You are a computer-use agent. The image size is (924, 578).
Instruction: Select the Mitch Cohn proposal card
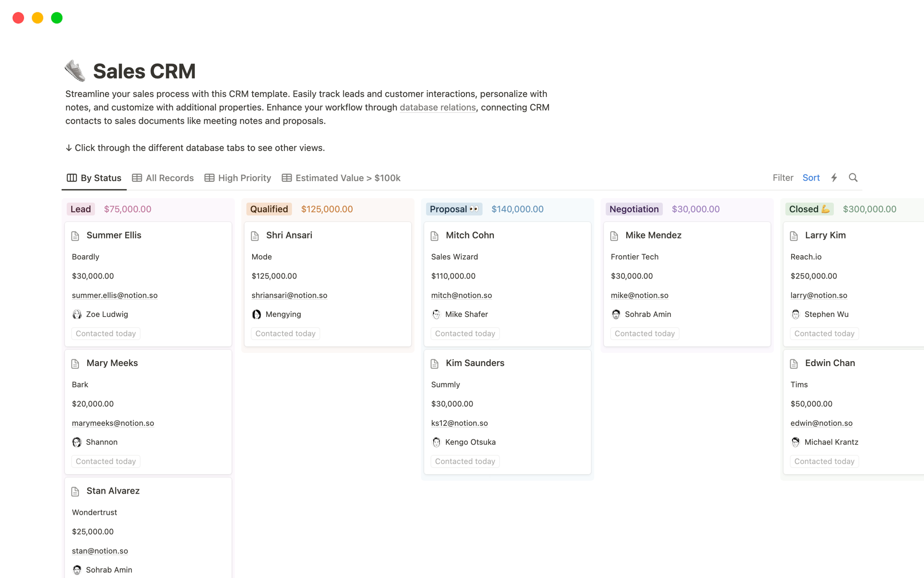click(508, 284)
